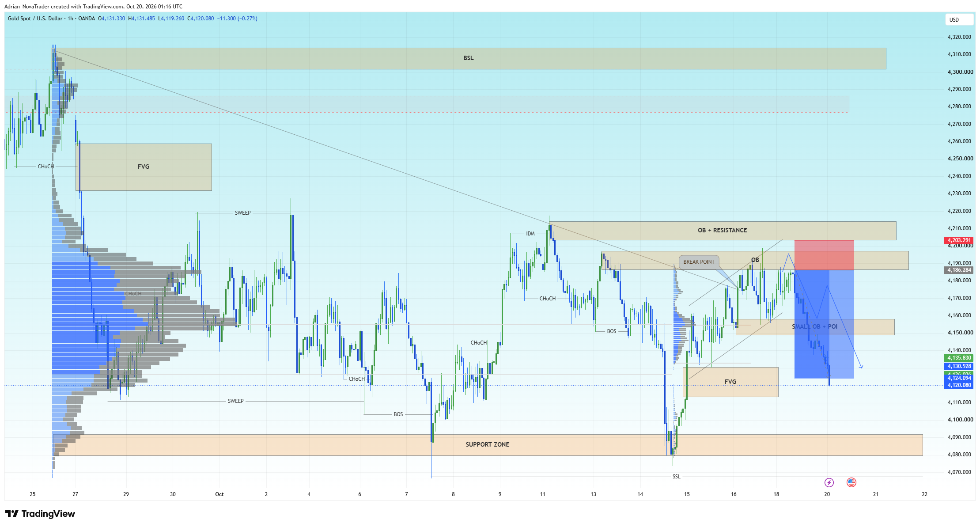The width and height of the screenshot is (980, 527).
Task: Click the 4,250.000 price axis label
Action: click(x=960, y=159)
